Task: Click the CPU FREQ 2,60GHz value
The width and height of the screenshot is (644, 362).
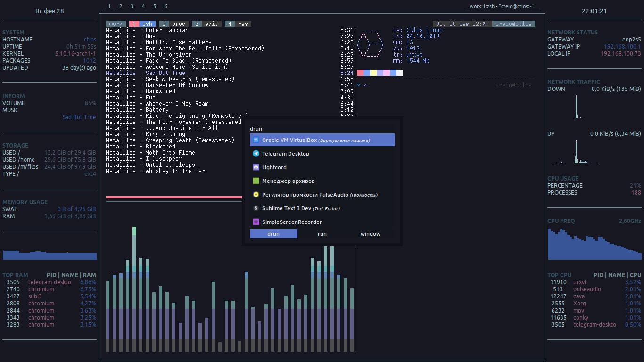Action: point(630,221)
